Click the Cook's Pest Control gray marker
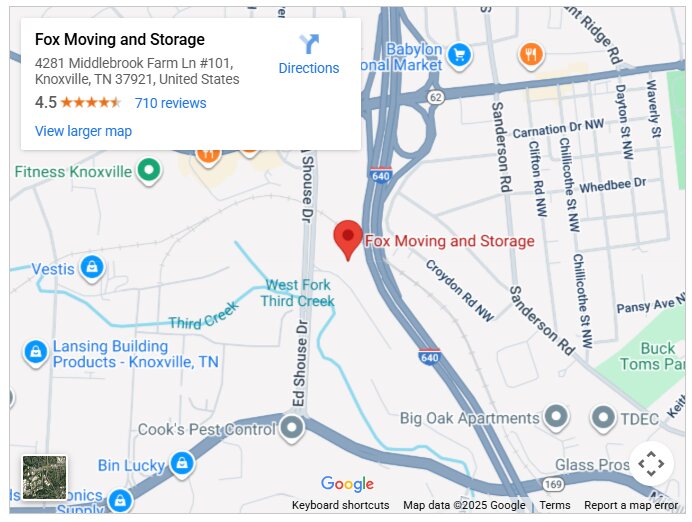 (292, 428)
